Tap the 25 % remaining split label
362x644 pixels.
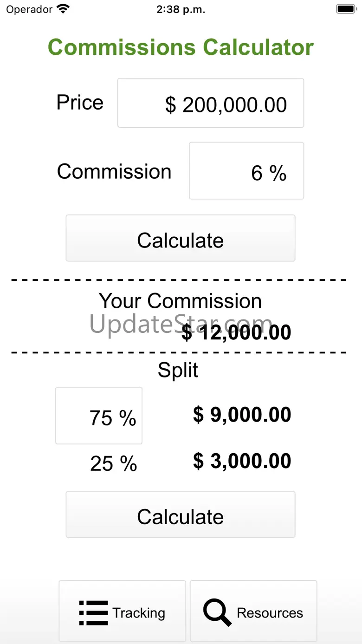[114, 463]
